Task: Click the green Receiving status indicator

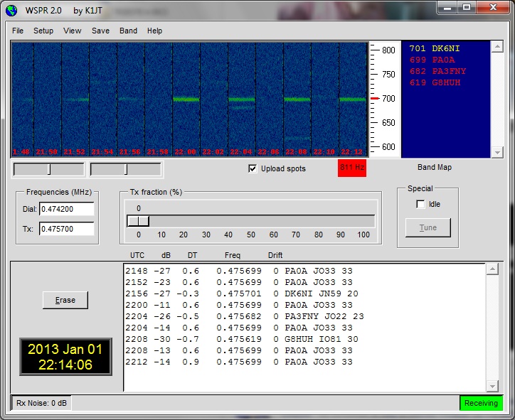Action: (481, 403)
